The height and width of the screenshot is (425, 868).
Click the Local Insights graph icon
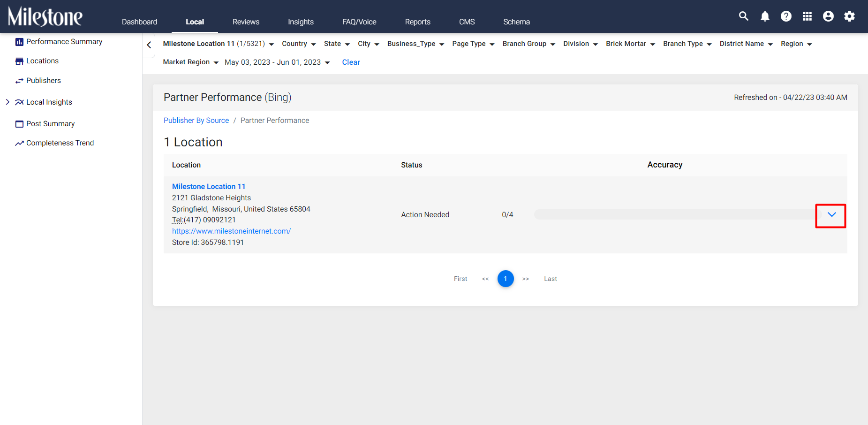click(19, 102)
